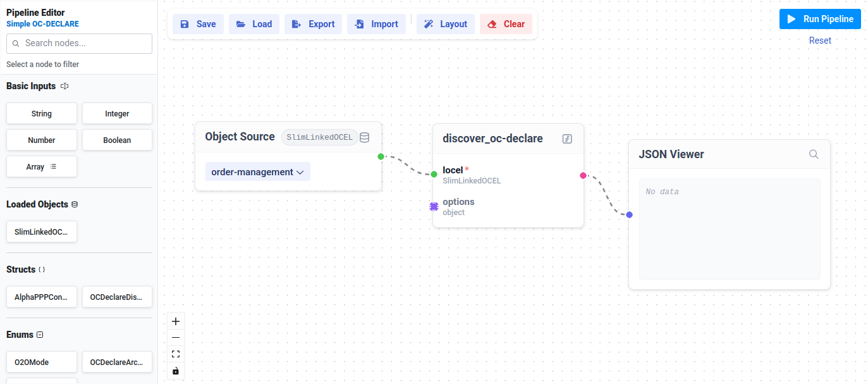Click the Reset link
868x384 pixels.
(820, 40)
